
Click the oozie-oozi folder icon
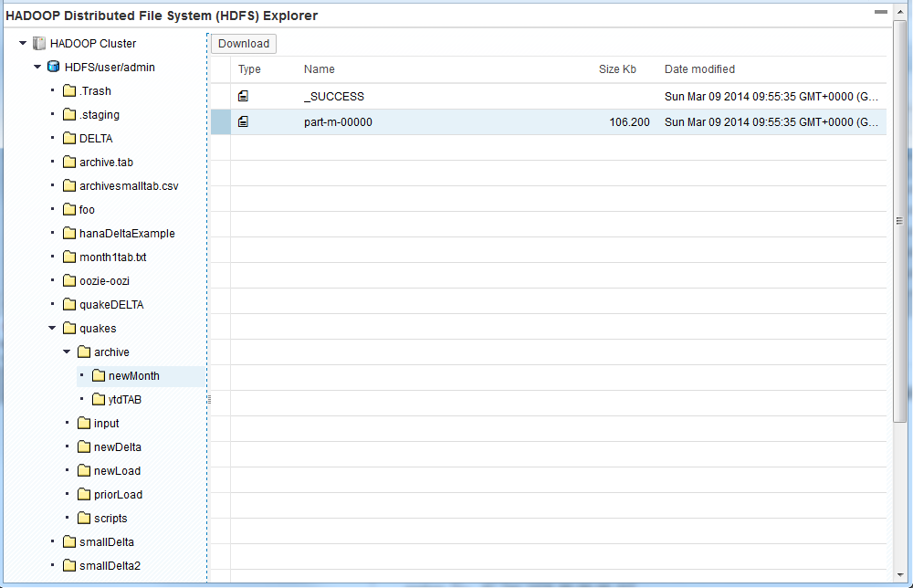[x=69, y=280]
